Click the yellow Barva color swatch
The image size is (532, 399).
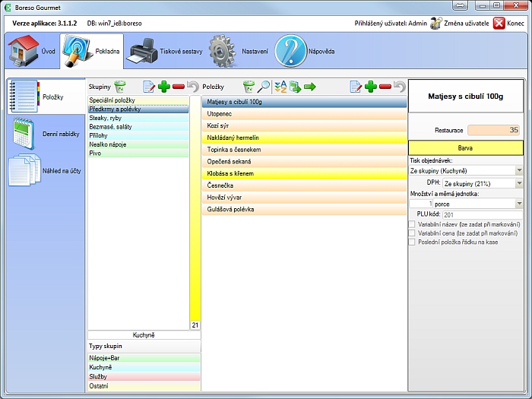click(465, 148)
